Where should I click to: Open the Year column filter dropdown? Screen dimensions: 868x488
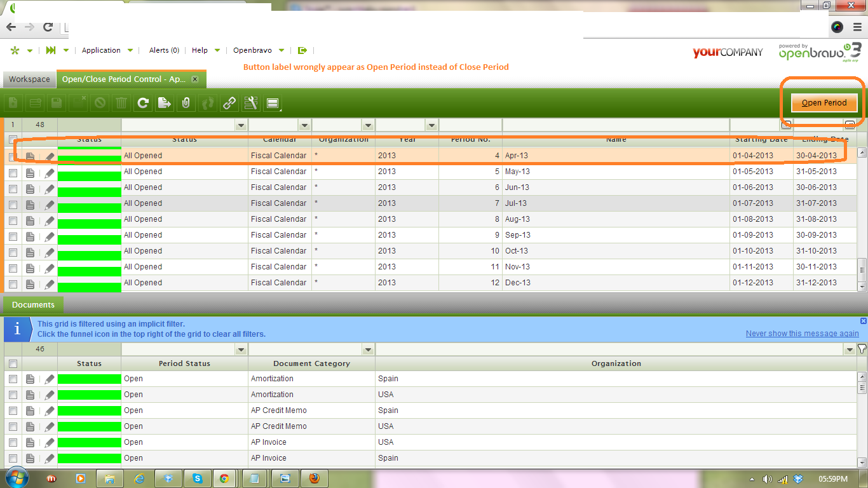click(x=431, y=125)
